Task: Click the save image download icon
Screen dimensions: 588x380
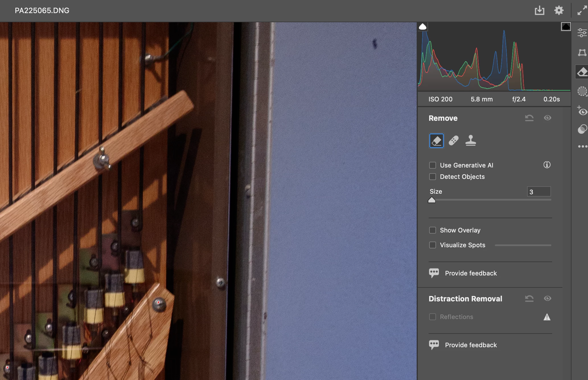Action: click(x=539, y=11)
